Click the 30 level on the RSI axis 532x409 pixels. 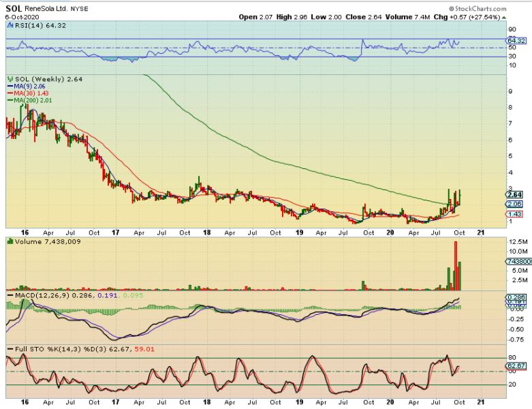[512, 57]
